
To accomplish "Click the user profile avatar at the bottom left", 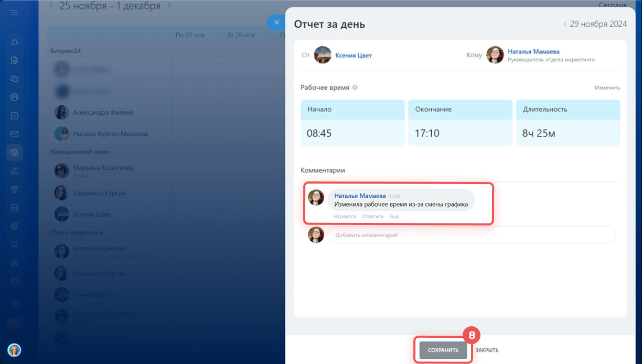I will pos(14,350).
